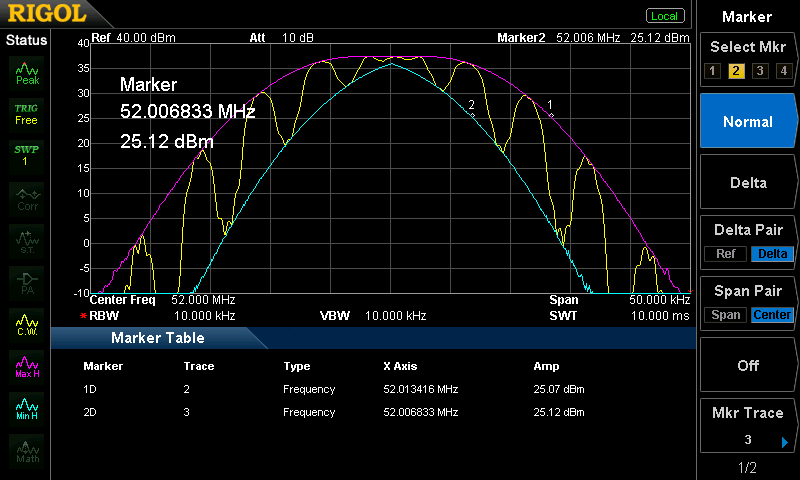The width and height of the screenshot is (800, 480).
Task: Click the cyan Min H trace icon
Action: [27, 408]
